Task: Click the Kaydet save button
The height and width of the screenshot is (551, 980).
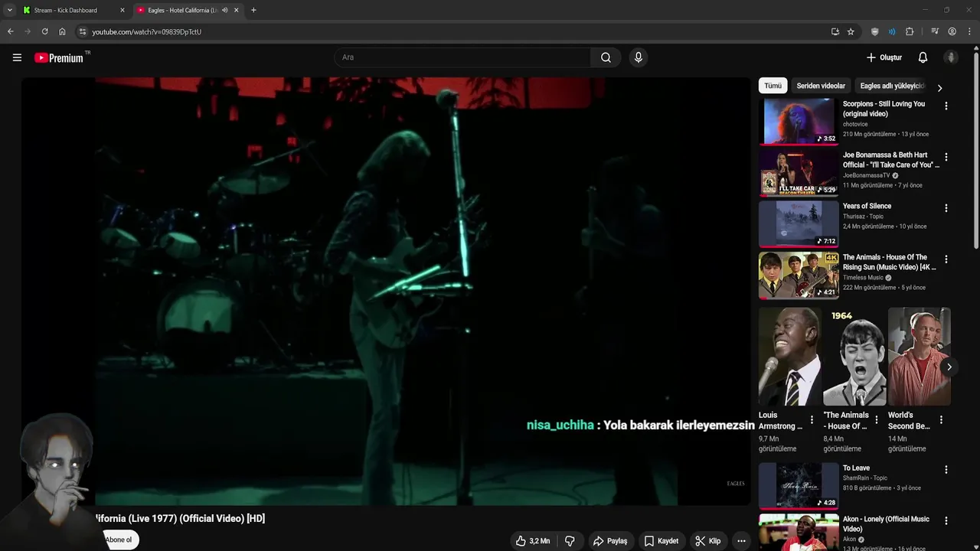Action: point(661,541)
